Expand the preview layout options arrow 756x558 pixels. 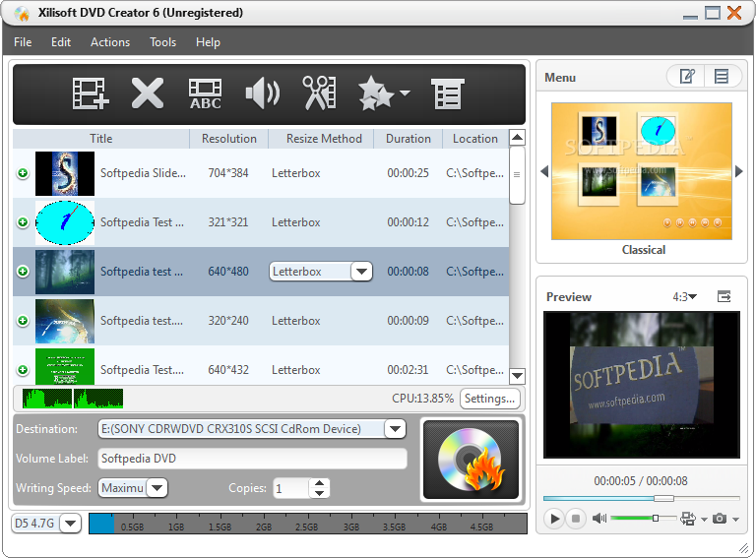[704, 519]
